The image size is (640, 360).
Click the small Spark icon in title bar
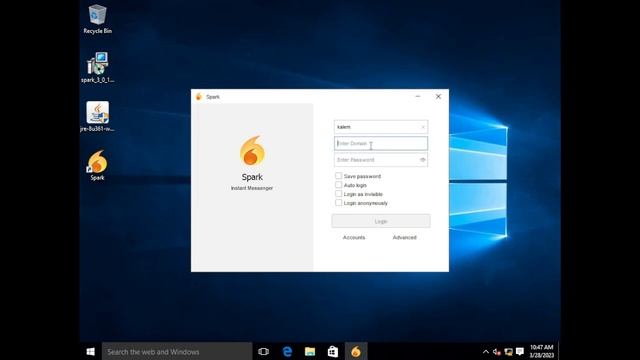[199, 97]
